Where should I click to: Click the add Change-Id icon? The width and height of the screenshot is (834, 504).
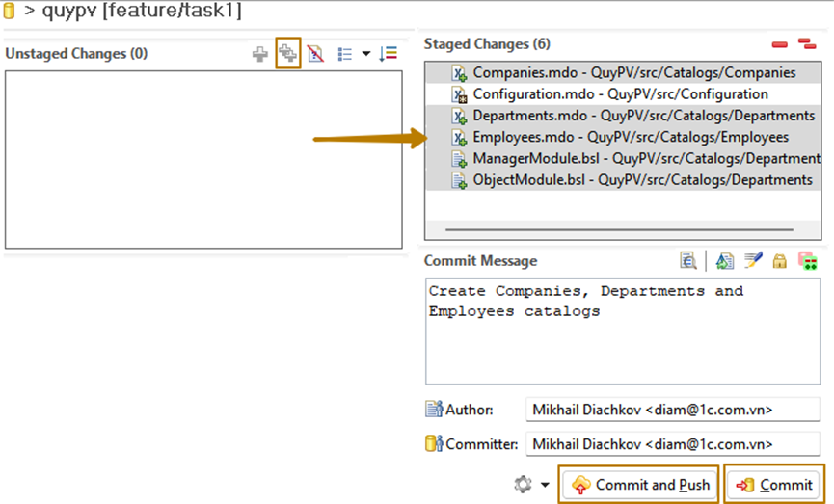(808, 260)
